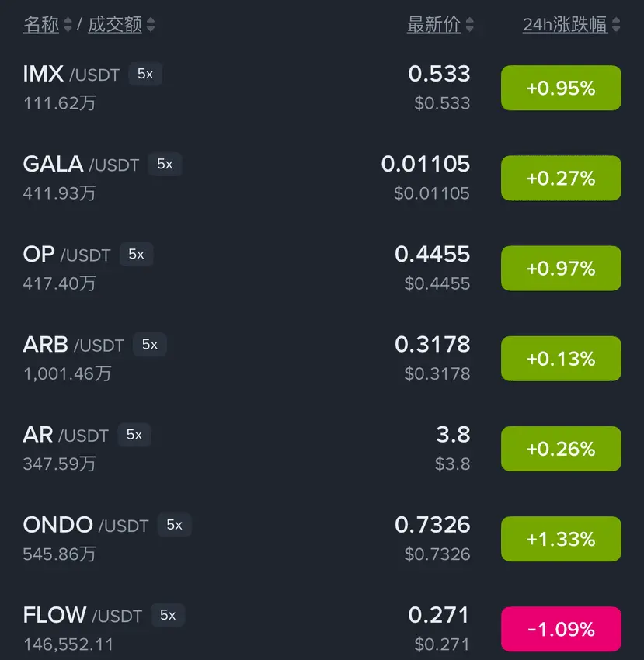
Task: Click the 5x leverage badge beside IMX
Action: click(x=145, y=74)
